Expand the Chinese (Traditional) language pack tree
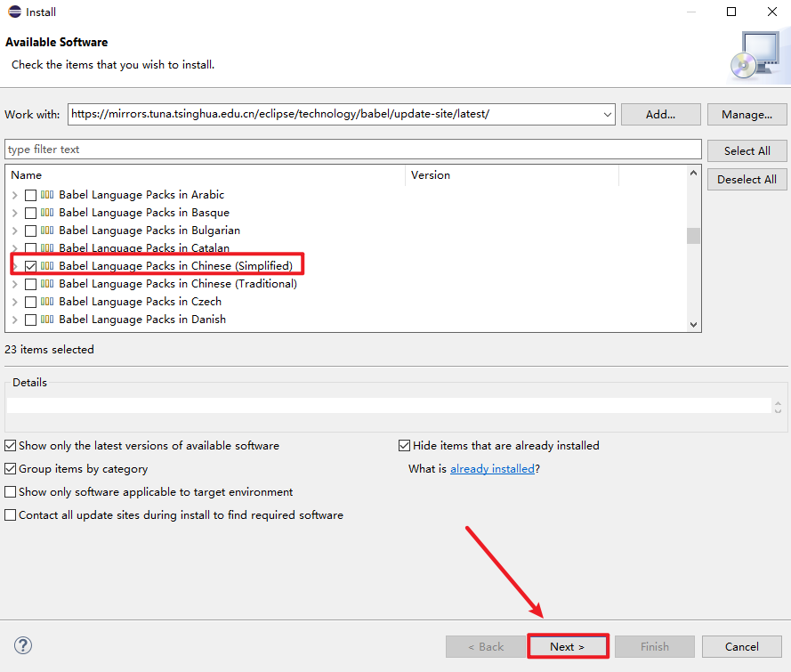This screenshot has height=672, width=791. 14,284
